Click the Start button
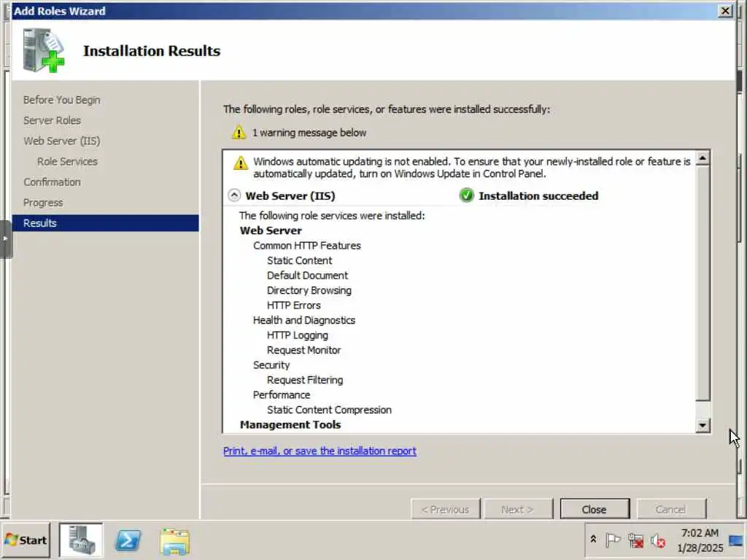 click(x=26, y=540)
